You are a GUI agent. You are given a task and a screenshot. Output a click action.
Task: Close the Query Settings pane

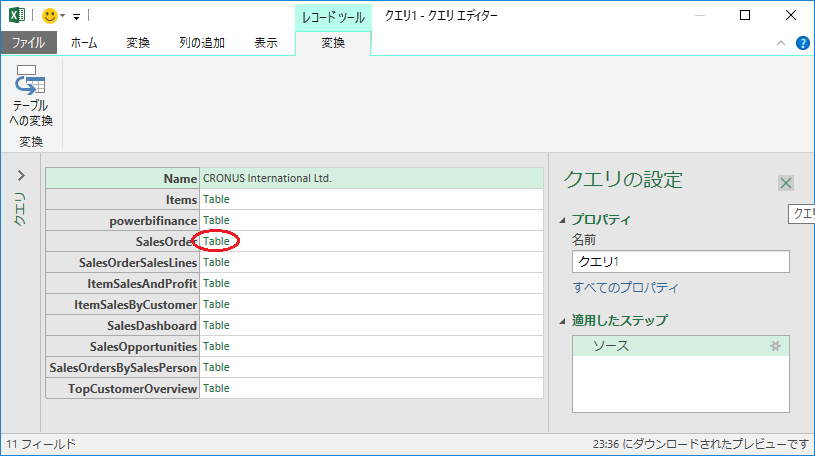point(786,183)
